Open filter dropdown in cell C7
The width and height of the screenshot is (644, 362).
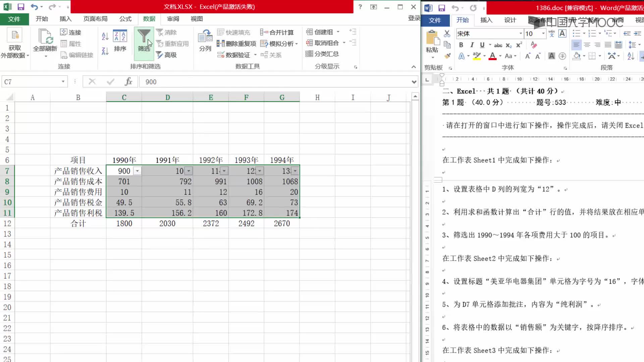tap(137, 171)
